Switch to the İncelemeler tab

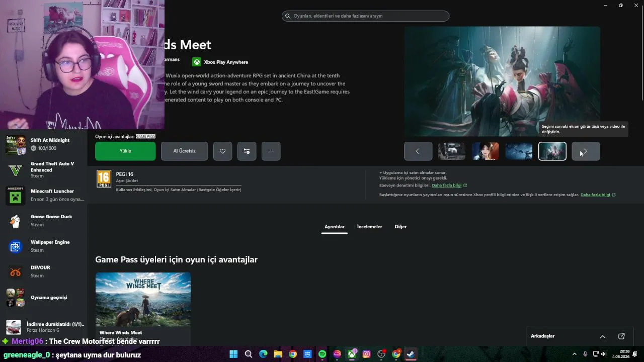click(370, 227)
